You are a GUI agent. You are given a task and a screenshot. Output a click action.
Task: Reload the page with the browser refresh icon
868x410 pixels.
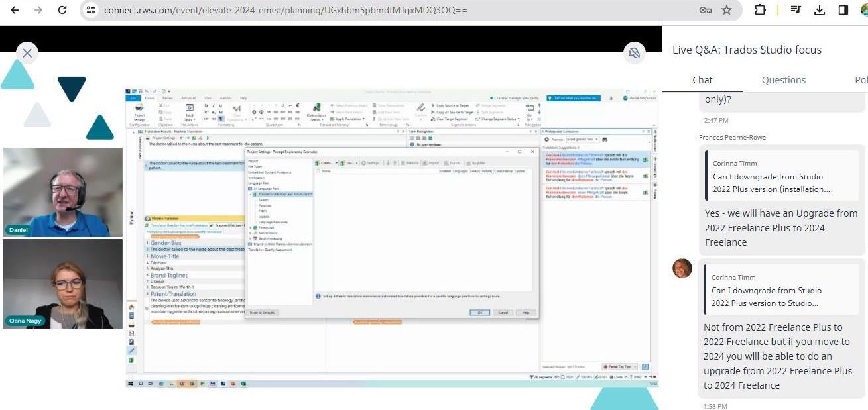click(62, 10)
